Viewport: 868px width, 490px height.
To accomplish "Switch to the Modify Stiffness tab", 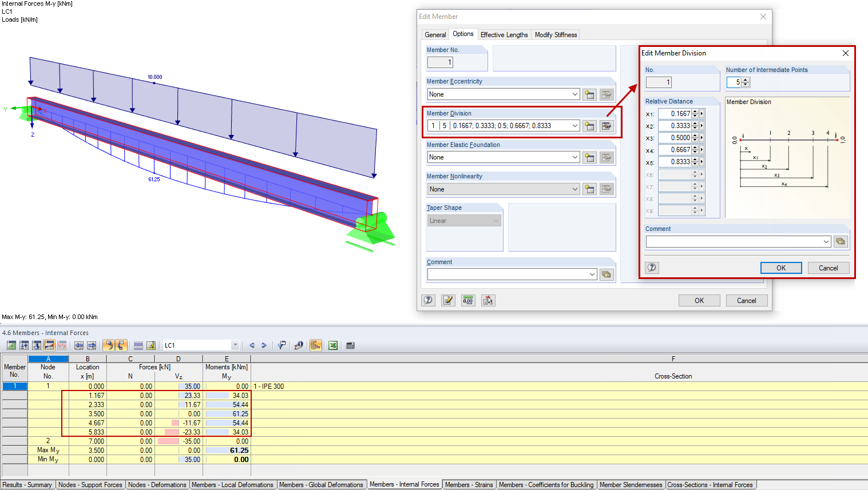I will point(556,35).
